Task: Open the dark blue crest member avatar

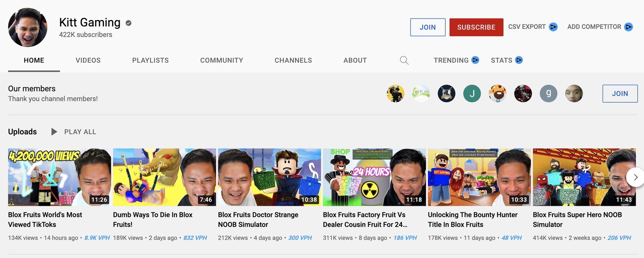Action: (447, 94)
